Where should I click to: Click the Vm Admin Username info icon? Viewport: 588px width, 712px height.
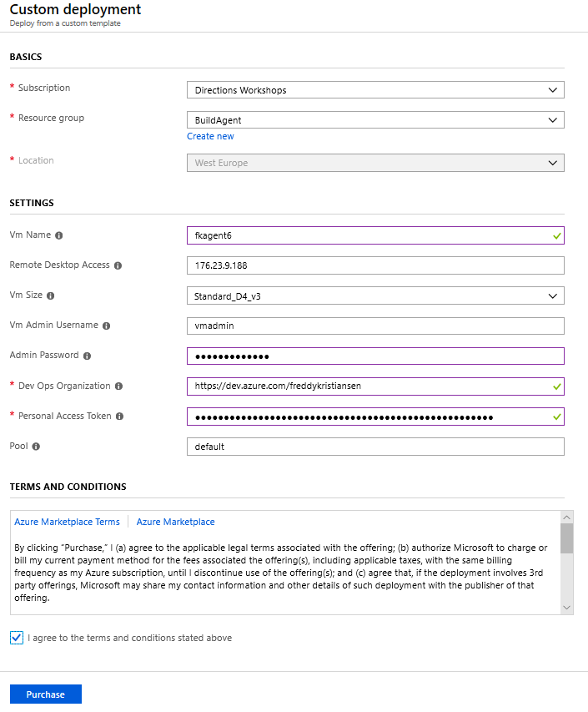pos(107,326)
